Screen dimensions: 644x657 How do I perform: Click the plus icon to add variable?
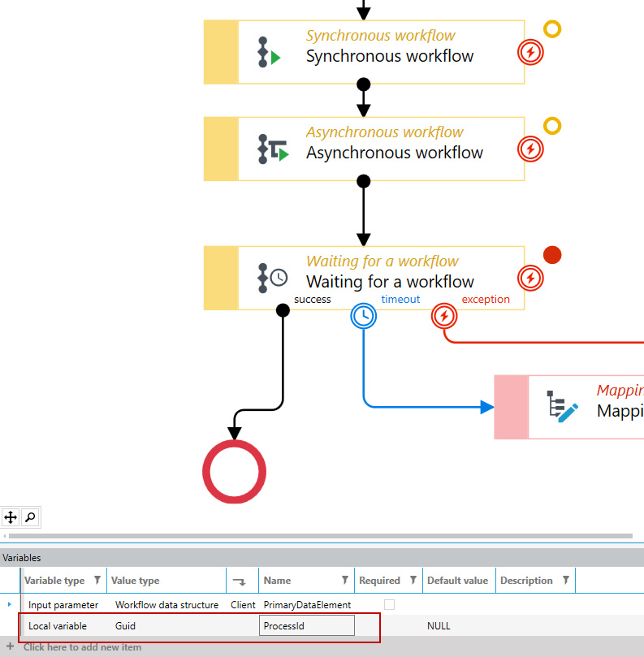pos(11,647)
